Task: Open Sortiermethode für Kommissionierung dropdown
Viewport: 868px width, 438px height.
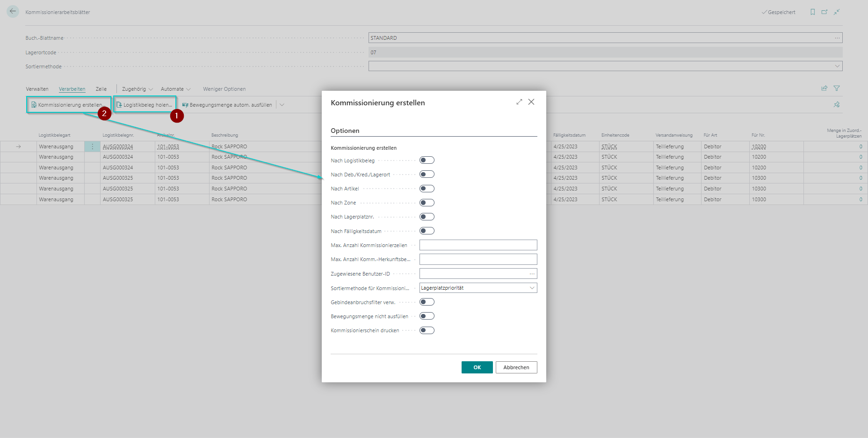Action: click(x=478, y=288)
